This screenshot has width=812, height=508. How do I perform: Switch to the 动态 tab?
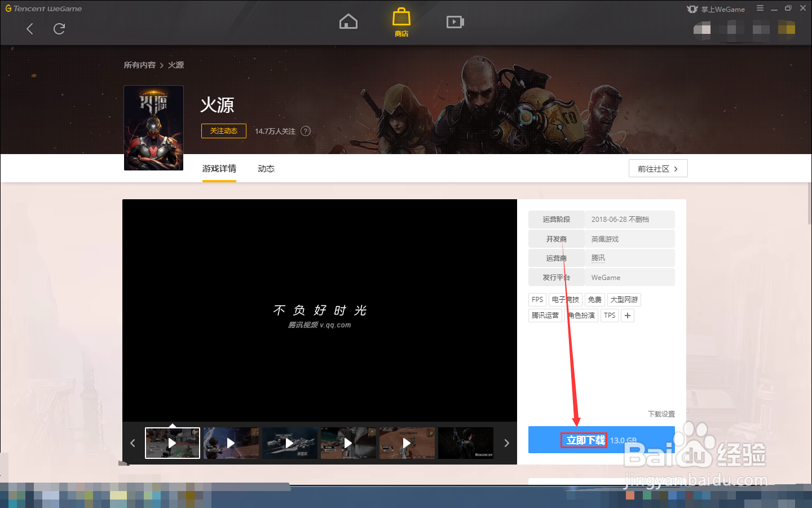click(266, 169)
